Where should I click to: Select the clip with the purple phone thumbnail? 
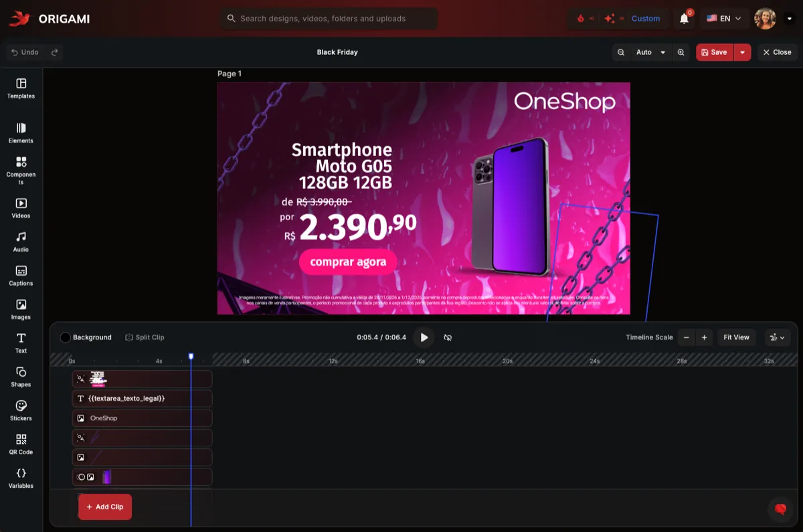click(x=142, y=477)
